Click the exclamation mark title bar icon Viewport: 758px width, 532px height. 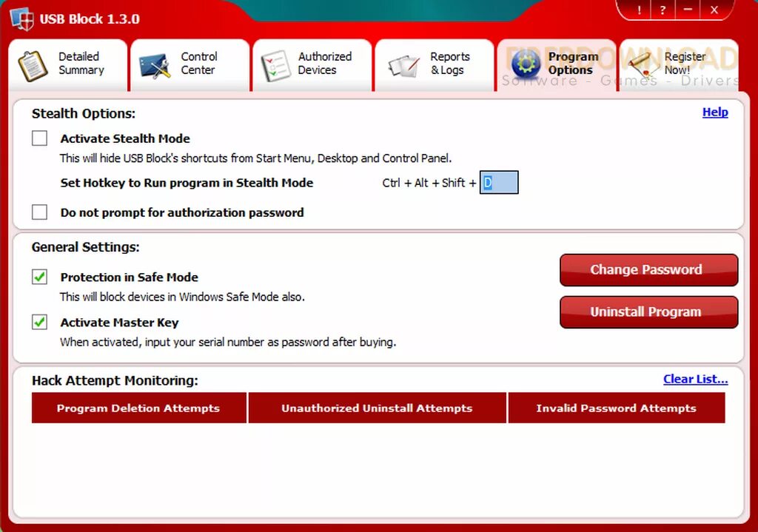pyautogui.click(x=639, y=10)
